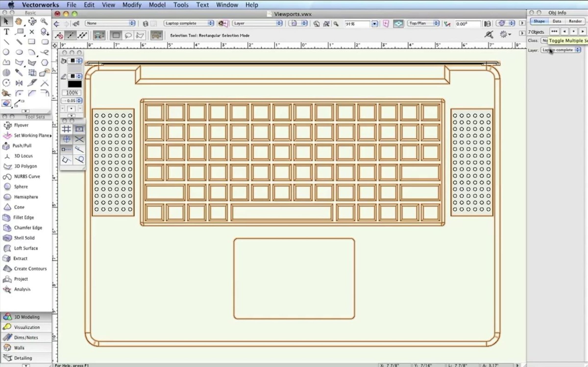Open the Visualization tool set
Viewport: 588px width, 367px height.
[26, 327]
